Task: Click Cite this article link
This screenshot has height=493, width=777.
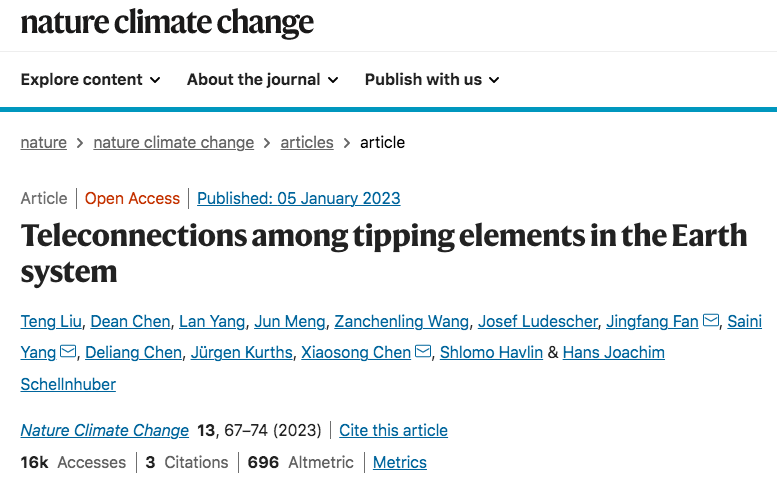Action: (393, 430)
